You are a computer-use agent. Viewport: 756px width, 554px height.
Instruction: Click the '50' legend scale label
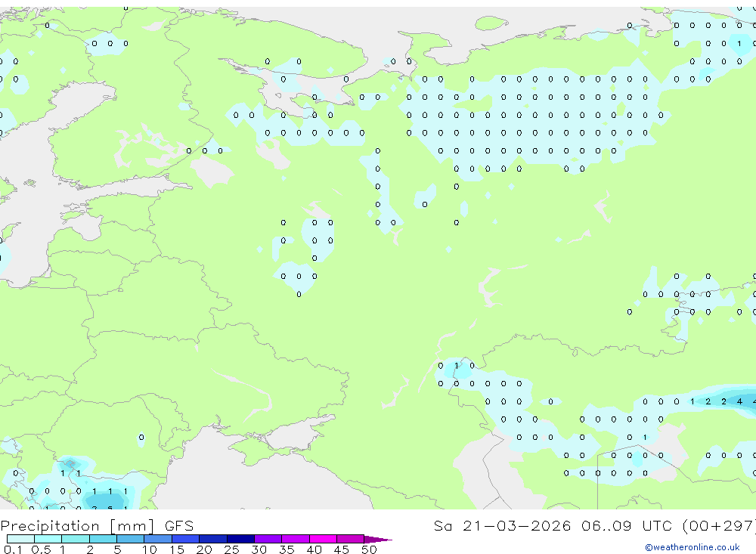369,549
